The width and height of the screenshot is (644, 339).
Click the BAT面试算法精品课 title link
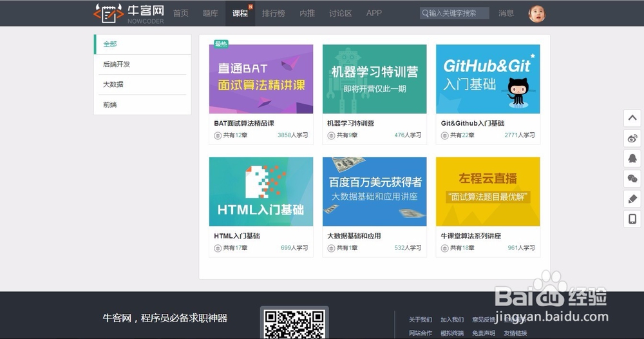pyautogui.click(x=244, y=123)
